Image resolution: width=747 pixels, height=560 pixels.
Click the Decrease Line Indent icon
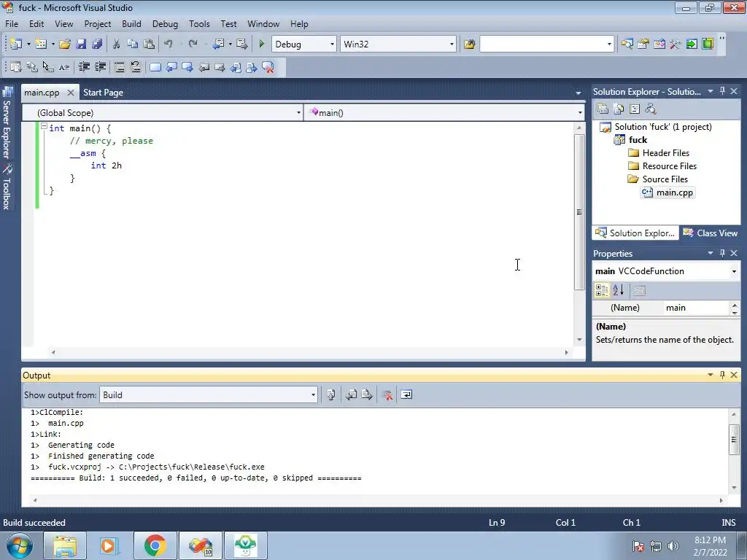(x=84, y=67)
